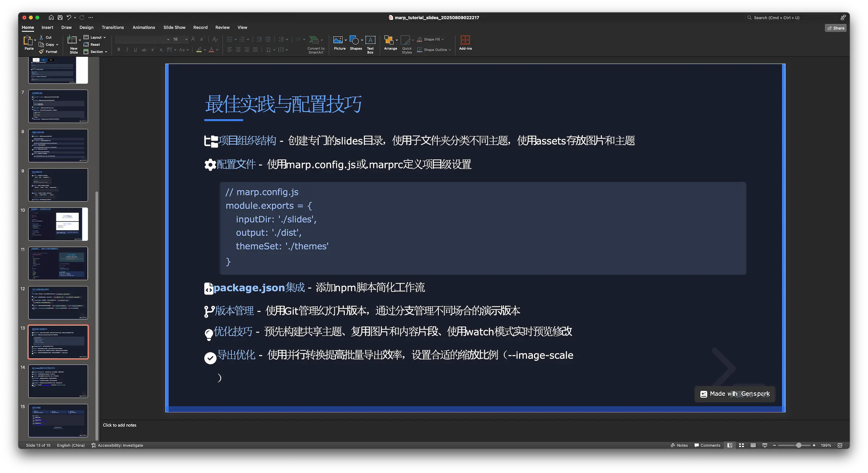Apply the text highlight color
Image resolution: width=868 pixels, height=473 pixels.
199,50
